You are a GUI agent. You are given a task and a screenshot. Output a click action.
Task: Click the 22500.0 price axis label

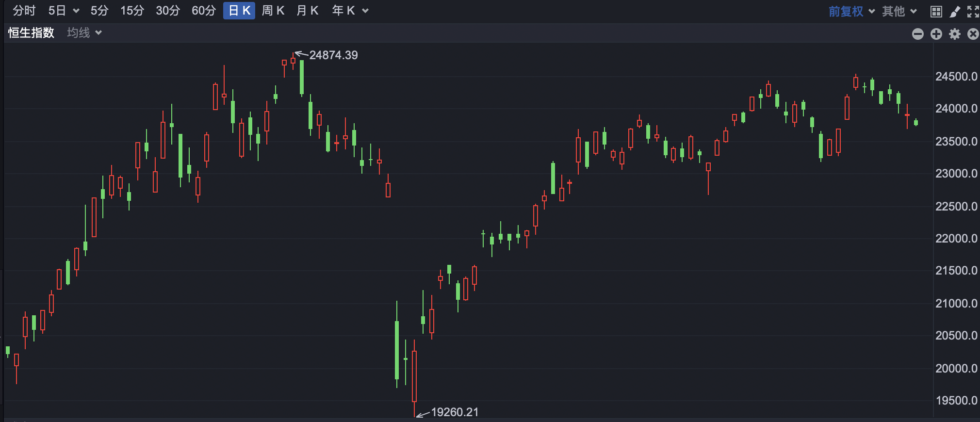[x=956, y=206]
